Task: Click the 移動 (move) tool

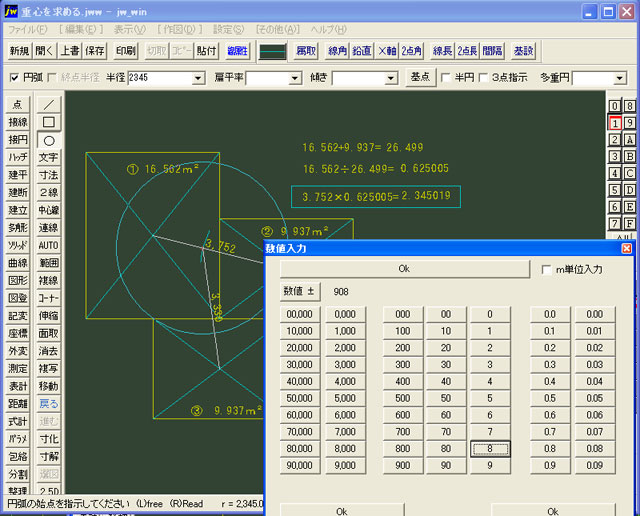Action: 49,386
